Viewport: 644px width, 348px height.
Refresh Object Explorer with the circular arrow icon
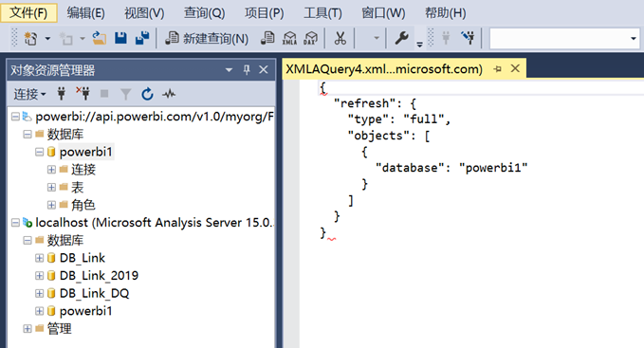[147, 94]
